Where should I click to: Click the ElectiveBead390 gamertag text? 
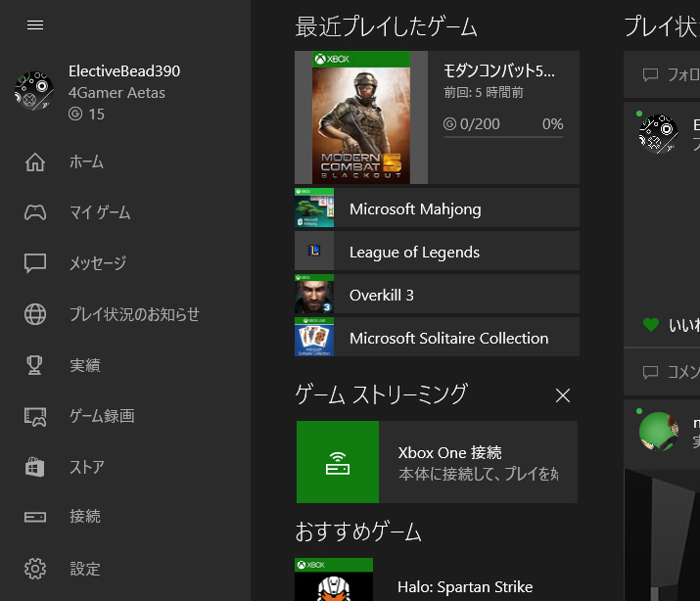point(124,70)
